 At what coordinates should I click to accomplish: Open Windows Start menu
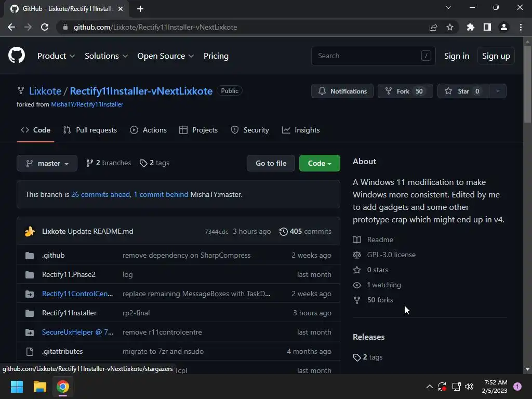[x=17, y=387]
